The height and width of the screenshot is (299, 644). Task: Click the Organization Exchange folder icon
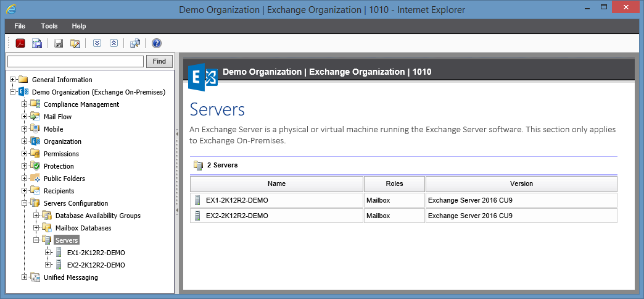[x=35, y=141]
